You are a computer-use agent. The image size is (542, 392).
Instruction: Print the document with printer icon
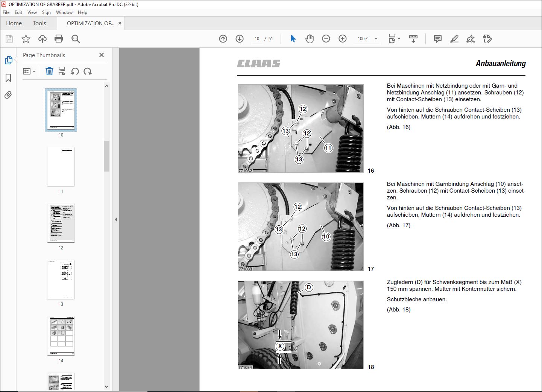[x=59, y=39]
